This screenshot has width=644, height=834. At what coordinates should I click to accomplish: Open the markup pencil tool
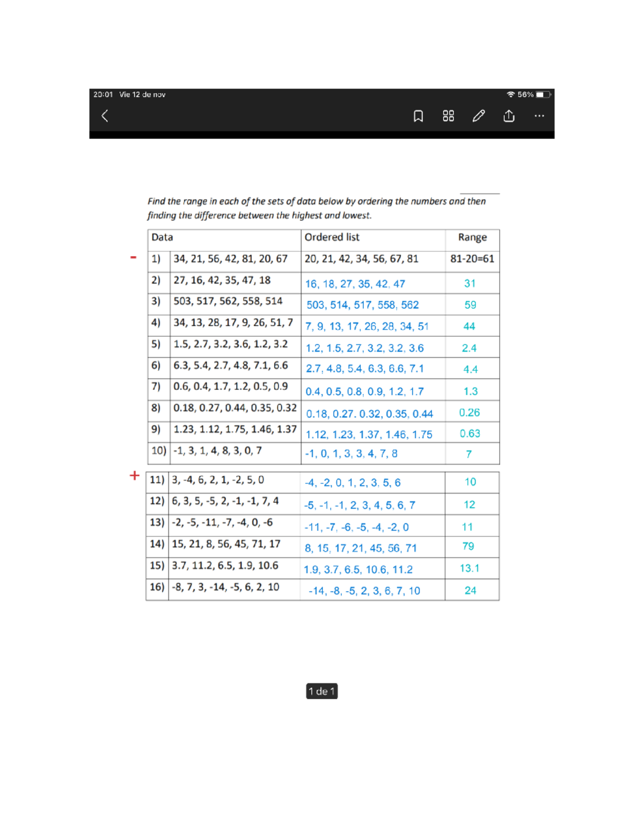[x=479, y=115]
